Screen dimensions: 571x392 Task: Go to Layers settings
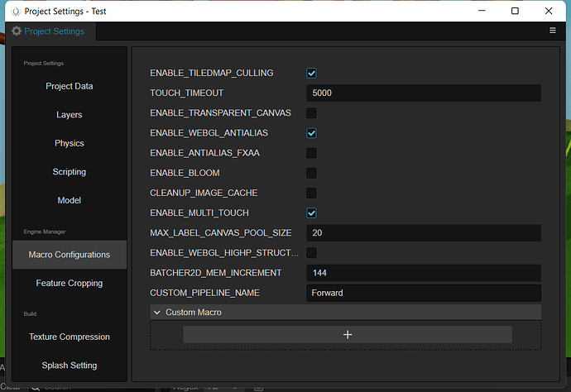70,115
